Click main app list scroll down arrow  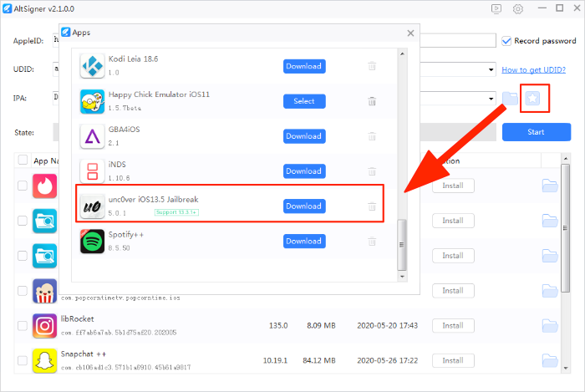tap(565, 368)
